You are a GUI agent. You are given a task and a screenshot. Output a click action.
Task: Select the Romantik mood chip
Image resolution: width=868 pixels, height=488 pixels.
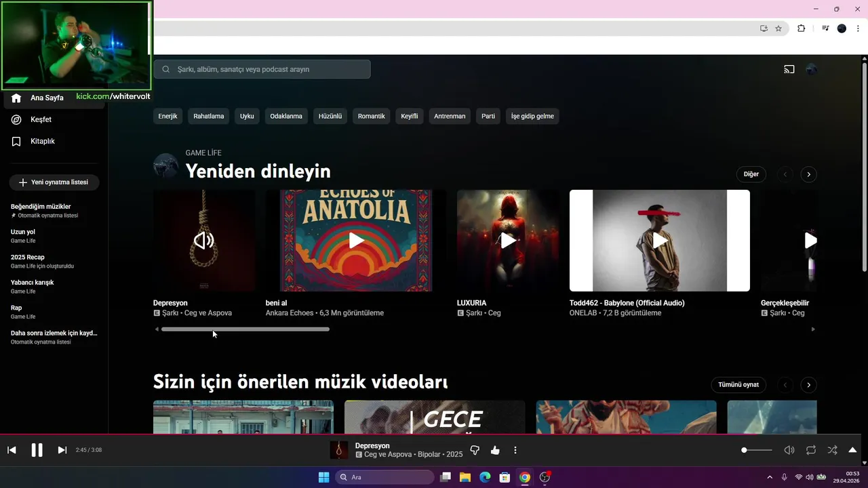click(371, 116)
